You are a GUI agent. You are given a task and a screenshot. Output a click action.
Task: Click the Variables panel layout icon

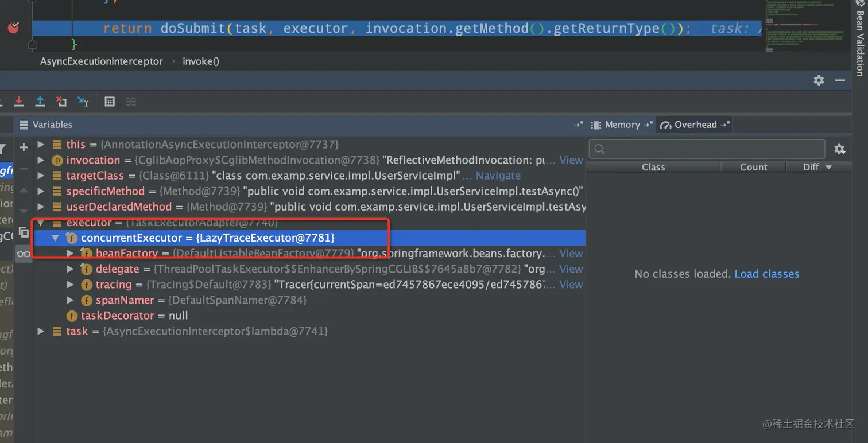(24, 125)
